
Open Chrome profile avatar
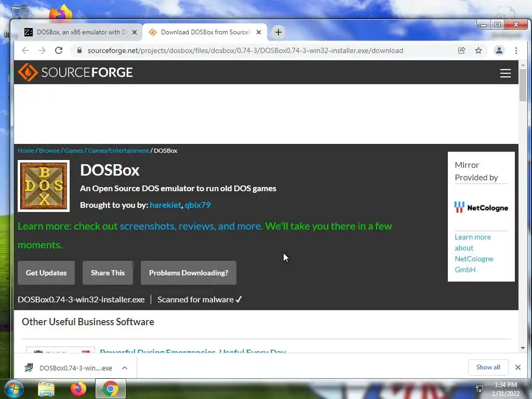click(499, 50)
